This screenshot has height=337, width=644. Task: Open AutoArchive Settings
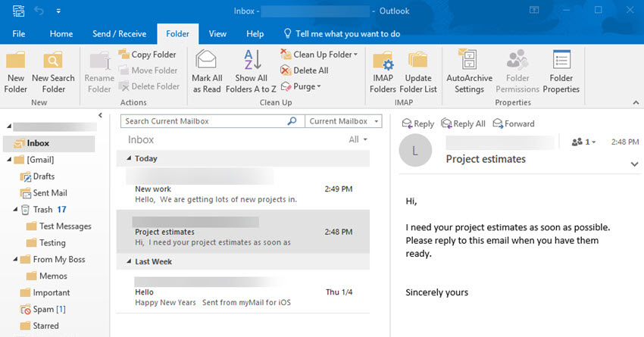click(x=469, y=72)
